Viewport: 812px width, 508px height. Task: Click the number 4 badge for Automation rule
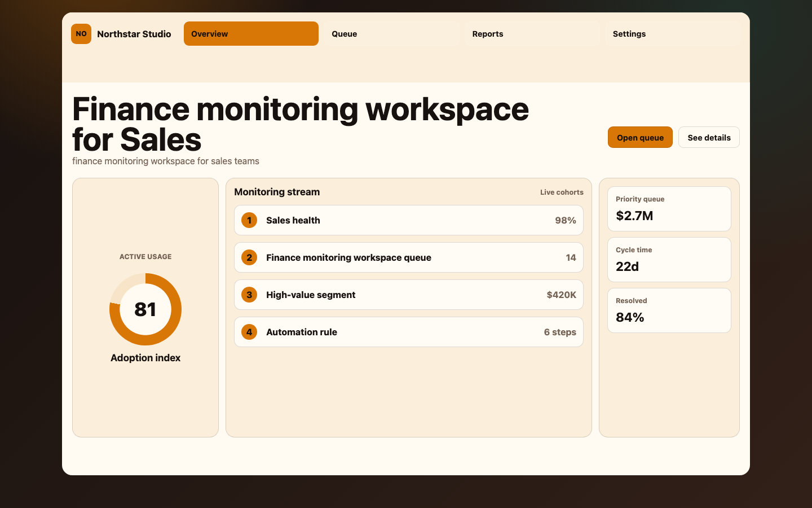249,332
